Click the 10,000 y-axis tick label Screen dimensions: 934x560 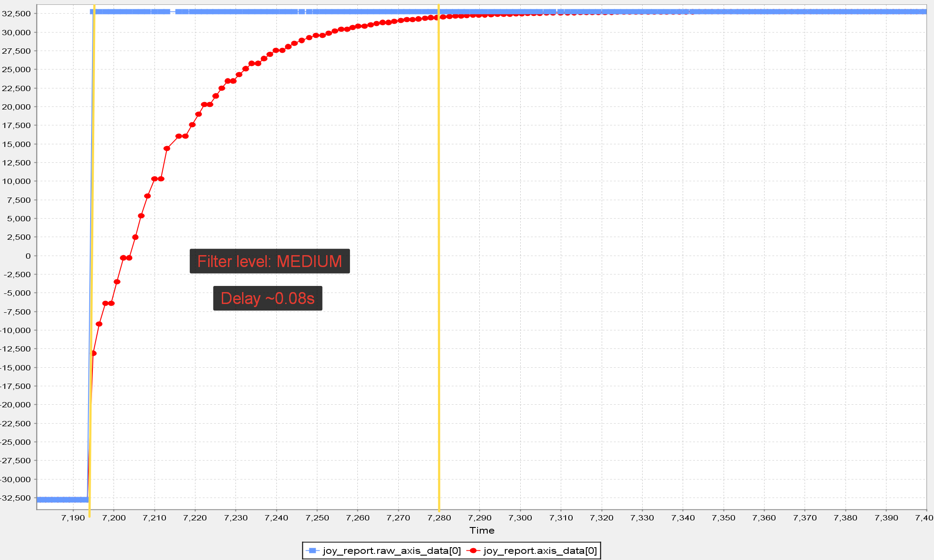[16, 181]
